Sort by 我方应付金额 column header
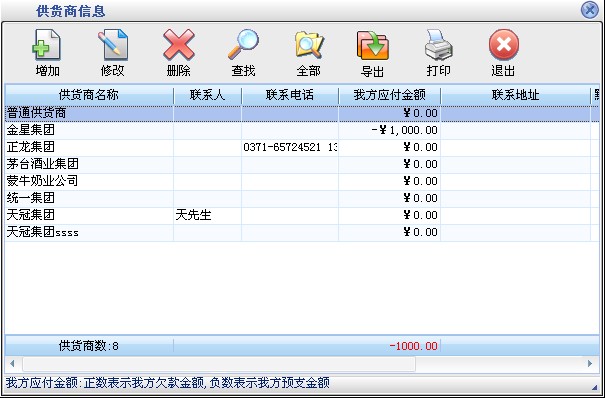The height and width of the screenshot is (398, 605). (x=390, y=95)
